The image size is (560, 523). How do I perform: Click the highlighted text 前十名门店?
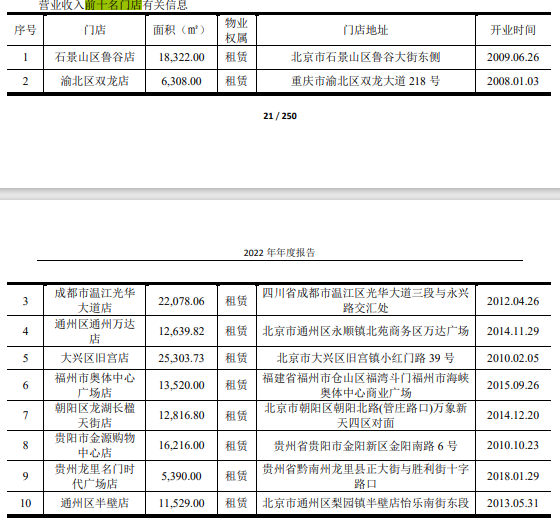point(113,5)
